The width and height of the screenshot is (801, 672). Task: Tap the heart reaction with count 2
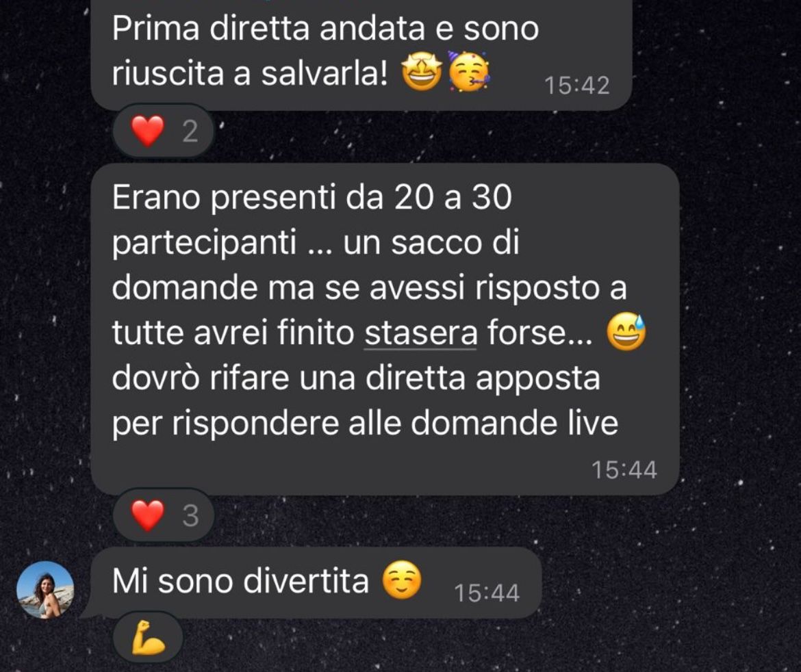click(x=162, y=131)
